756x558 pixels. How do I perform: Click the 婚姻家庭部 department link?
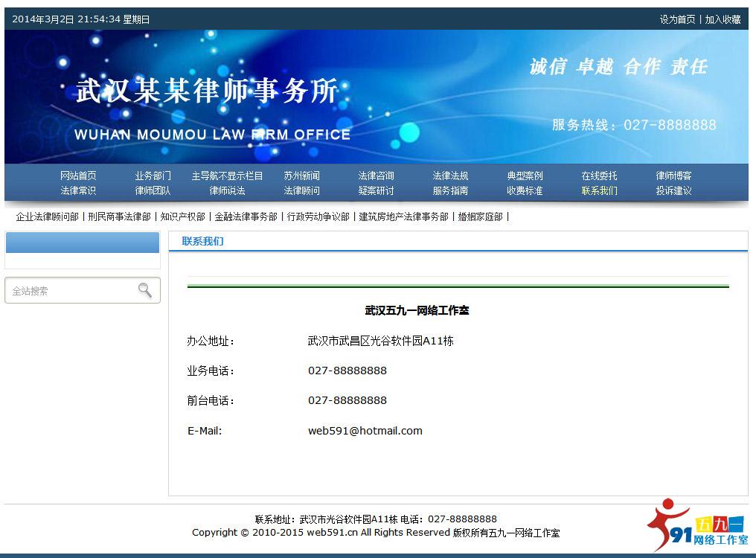point(479,217)
